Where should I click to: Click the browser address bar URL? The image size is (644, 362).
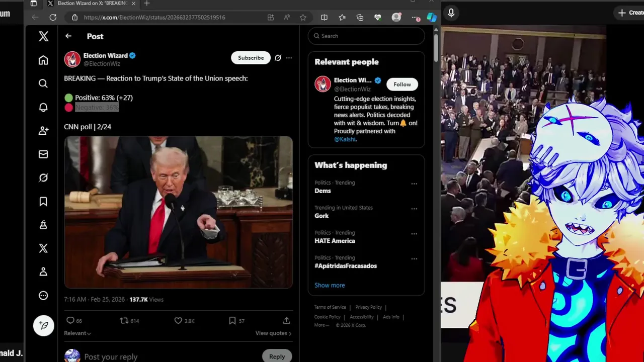[x=154, y=17]
